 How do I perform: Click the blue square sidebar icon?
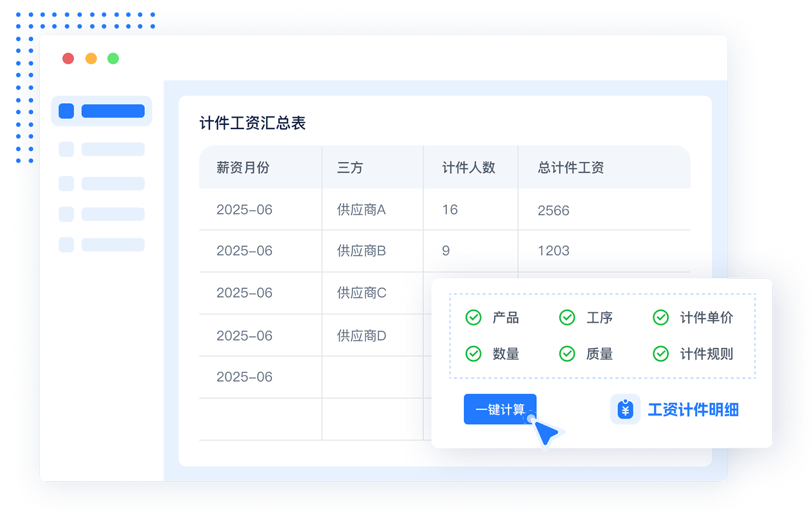[66, 111]
